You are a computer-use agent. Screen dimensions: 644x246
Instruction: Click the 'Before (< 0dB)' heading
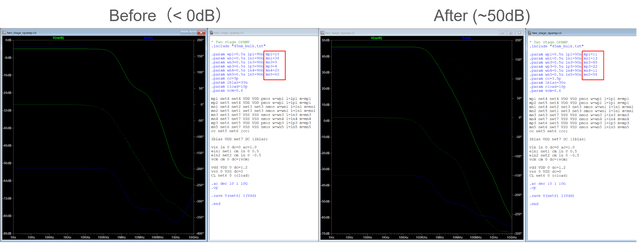click(165, 15)
